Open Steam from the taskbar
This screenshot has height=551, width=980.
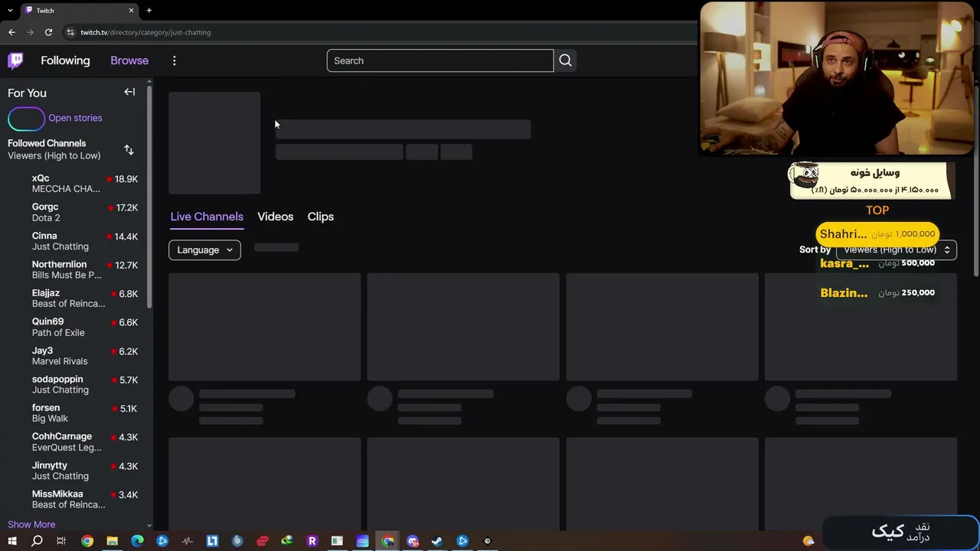437,541
